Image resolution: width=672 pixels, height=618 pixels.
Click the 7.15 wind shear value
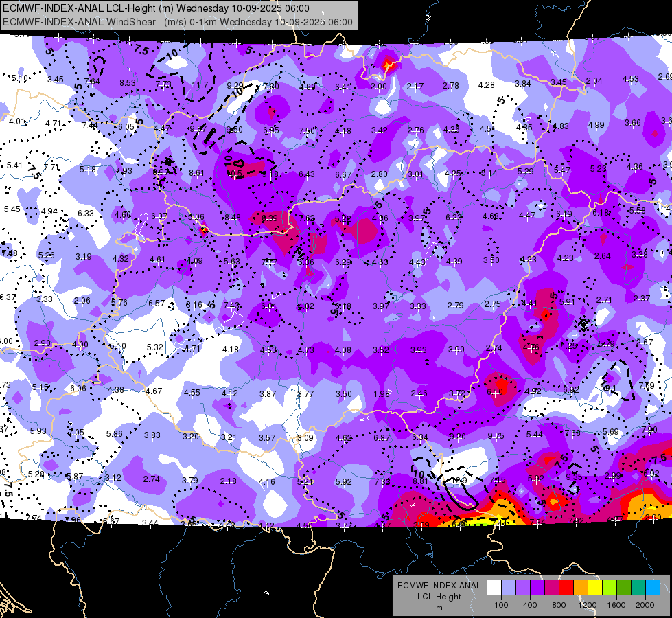click(498, 480)
